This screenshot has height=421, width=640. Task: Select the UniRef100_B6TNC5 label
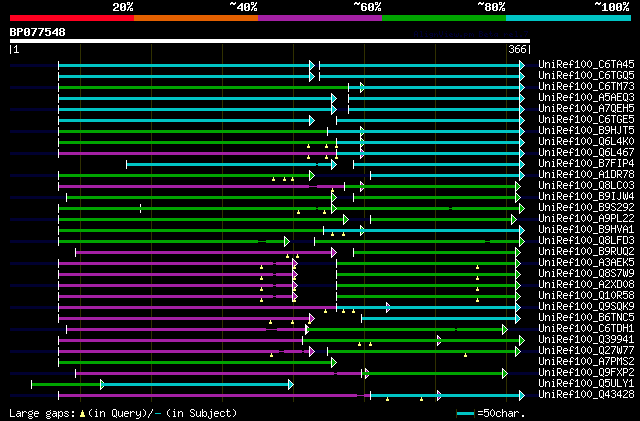(x=586, y=318)
